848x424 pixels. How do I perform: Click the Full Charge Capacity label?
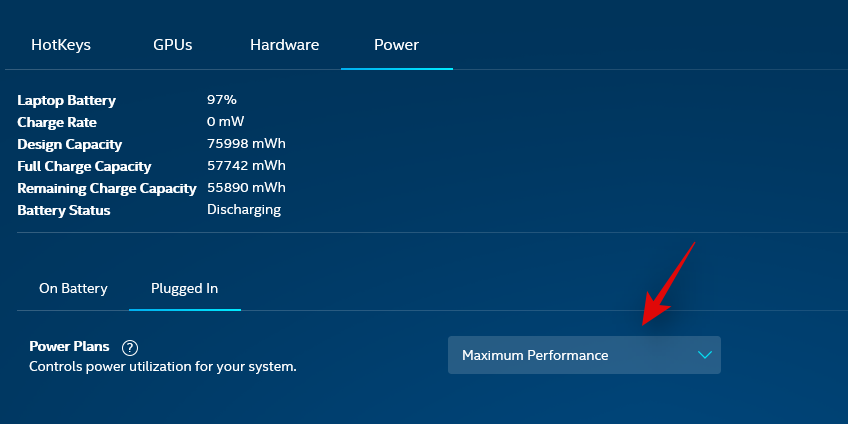(x=84, y=166)
